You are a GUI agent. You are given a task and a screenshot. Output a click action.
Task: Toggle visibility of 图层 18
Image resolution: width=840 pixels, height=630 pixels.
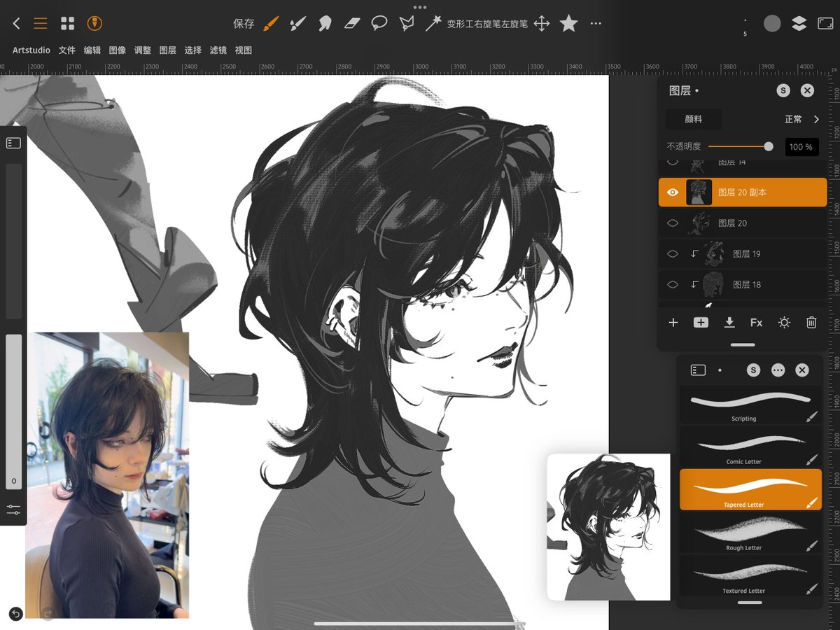point(673,285)
